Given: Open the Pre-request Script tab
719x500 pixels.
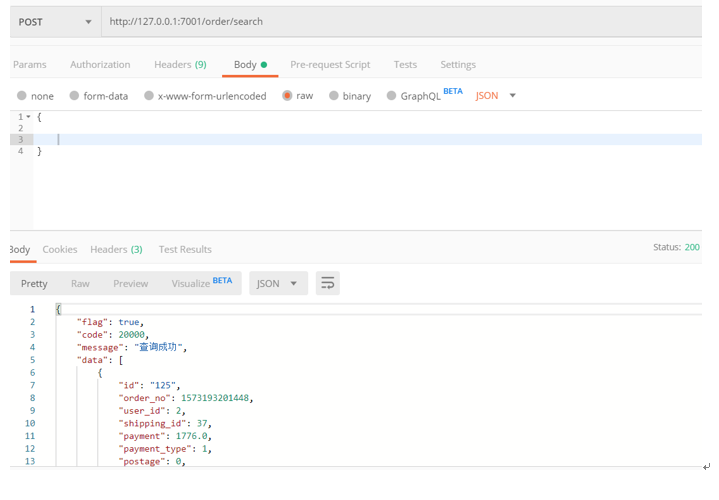Looking at the screenshot, I should coord(330,65).
